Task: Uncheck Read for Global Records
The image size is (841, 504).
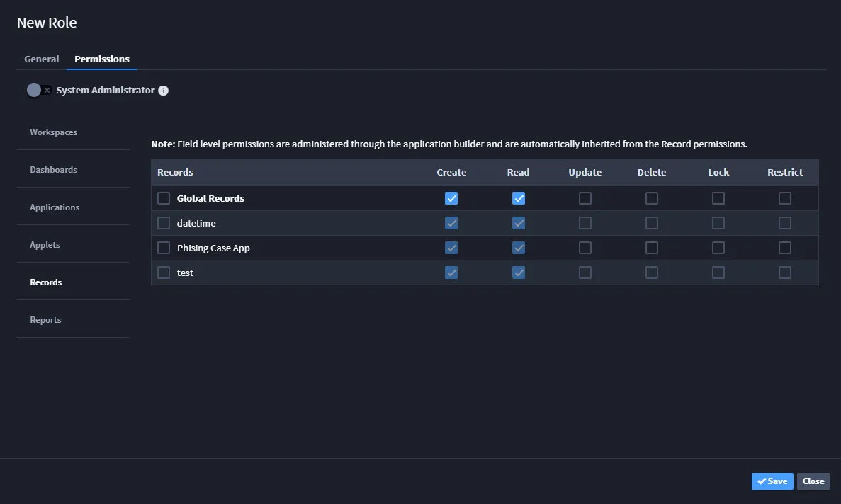Action: pos(519,198)
